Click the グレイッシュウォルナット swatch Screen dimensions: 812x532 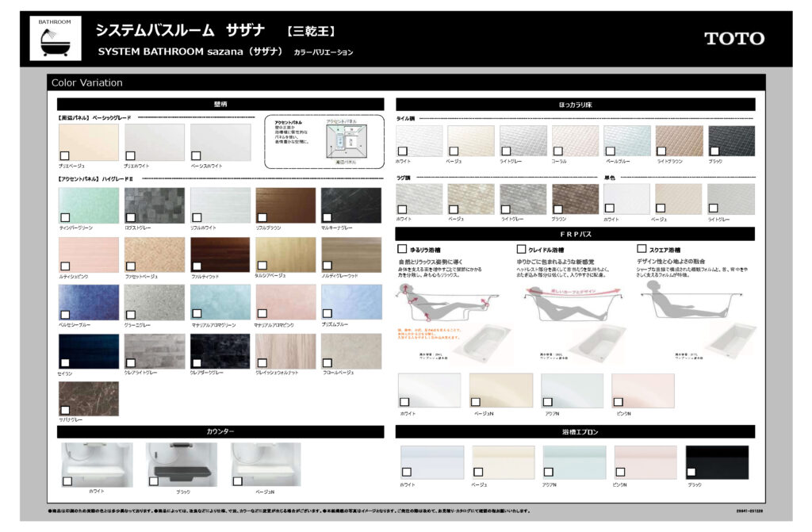click(285, 351)
